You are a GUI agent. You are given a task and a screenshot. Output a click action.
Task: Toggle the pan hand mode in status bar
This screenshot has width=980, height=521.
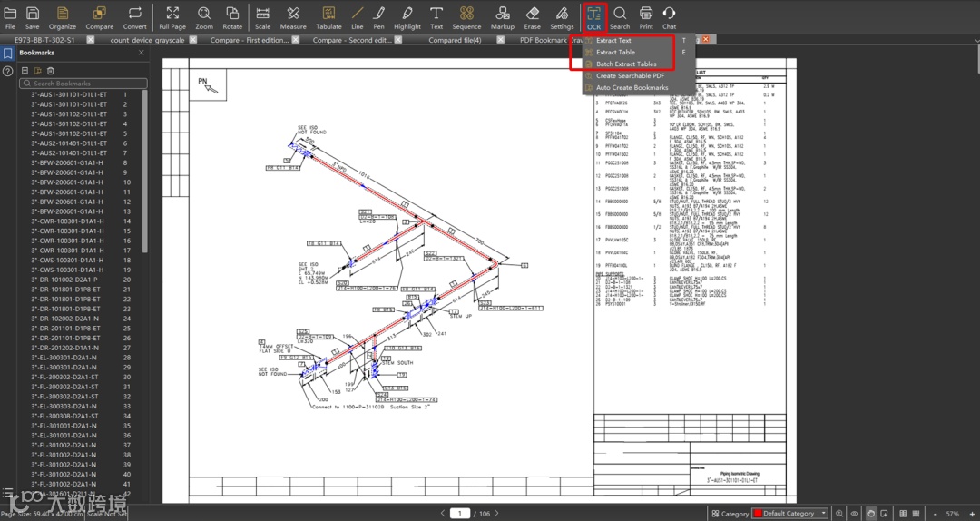pos(870,514)
